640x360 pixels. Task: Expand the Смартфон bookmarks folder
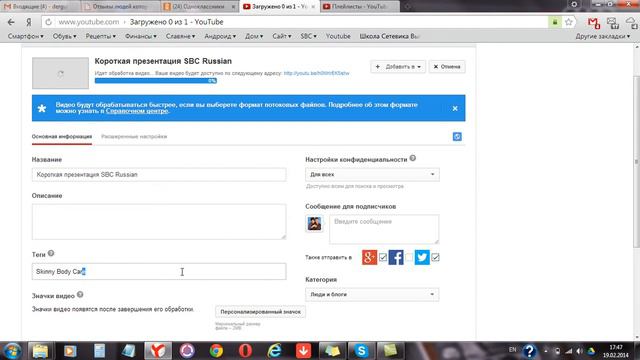coord(25,36)
